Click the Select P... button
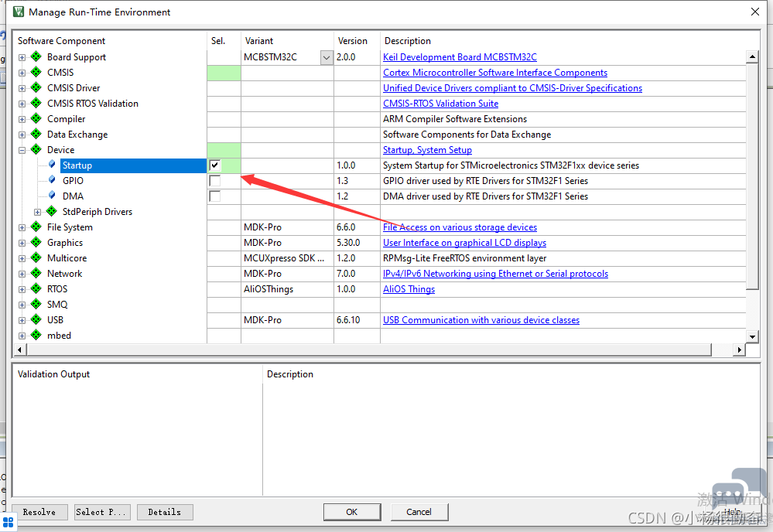773x532 pixels. point(103,513)
